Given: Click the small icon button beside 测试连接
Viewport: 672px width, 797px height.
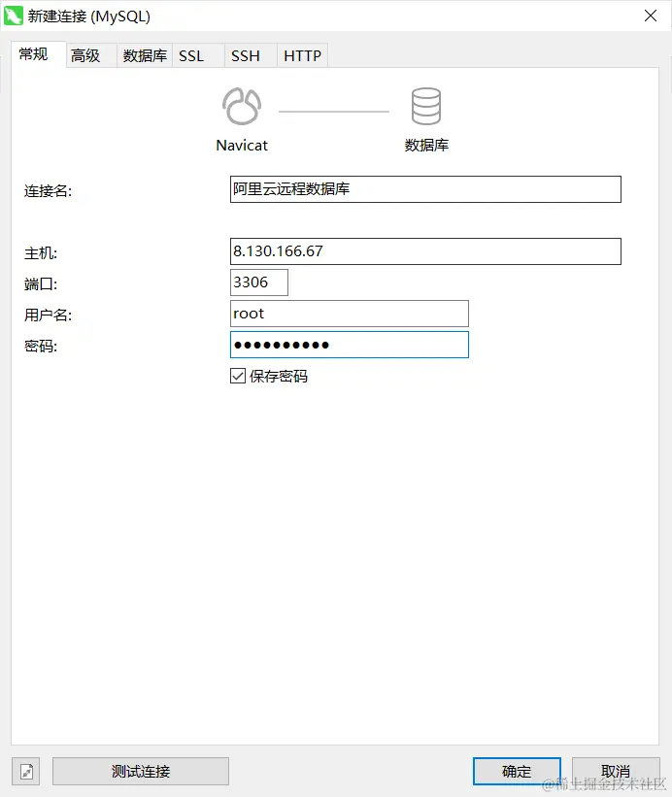Looking at the screenshot, I should click(x=26, y=772).
